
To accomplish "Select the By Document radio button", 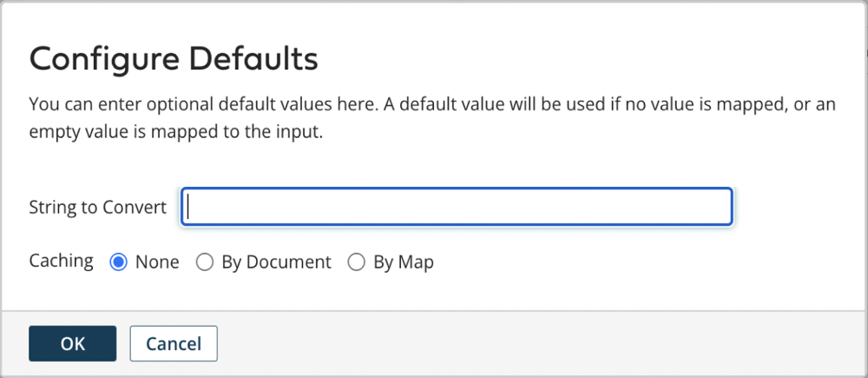I will coord(205,262).
